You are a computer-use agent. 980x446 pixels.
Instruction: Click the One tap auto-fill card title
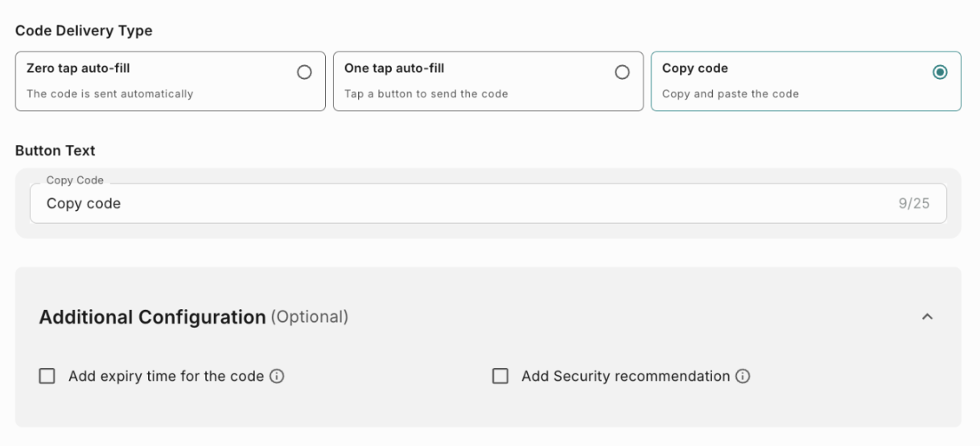(394, 68)
